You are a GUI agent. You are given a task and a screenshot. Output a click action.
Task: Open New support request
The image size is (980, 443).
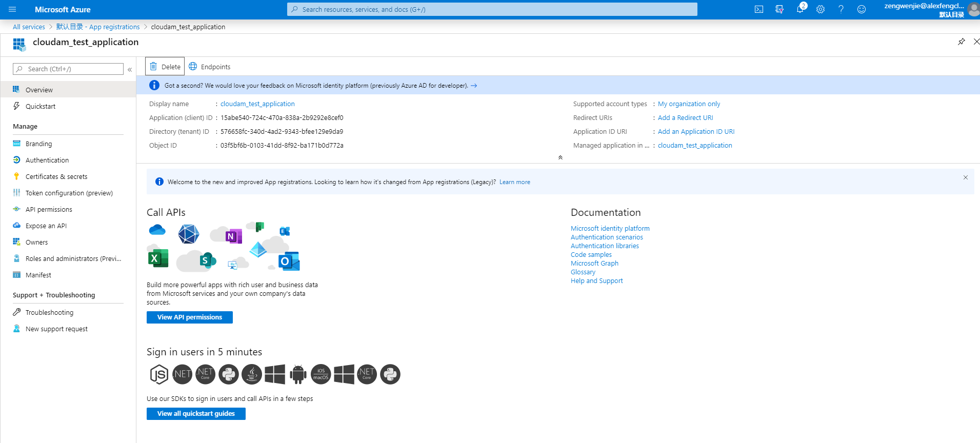point(68,329)
